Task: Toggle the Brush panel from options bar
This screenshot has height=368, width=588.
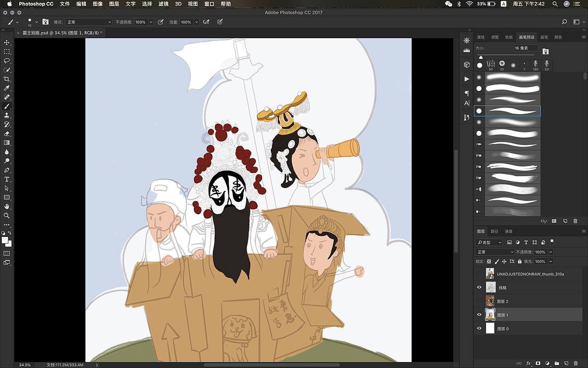Action: coord(46,22)
